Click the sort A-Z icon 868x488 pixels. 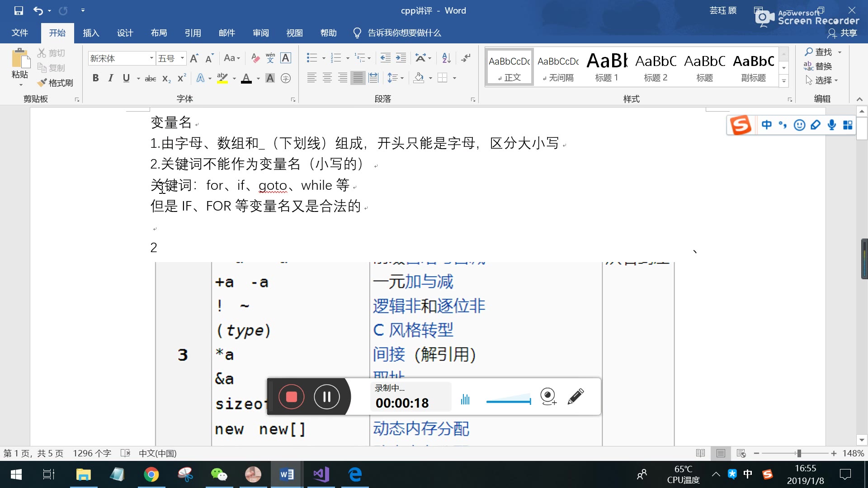click(x=446, y=58)
